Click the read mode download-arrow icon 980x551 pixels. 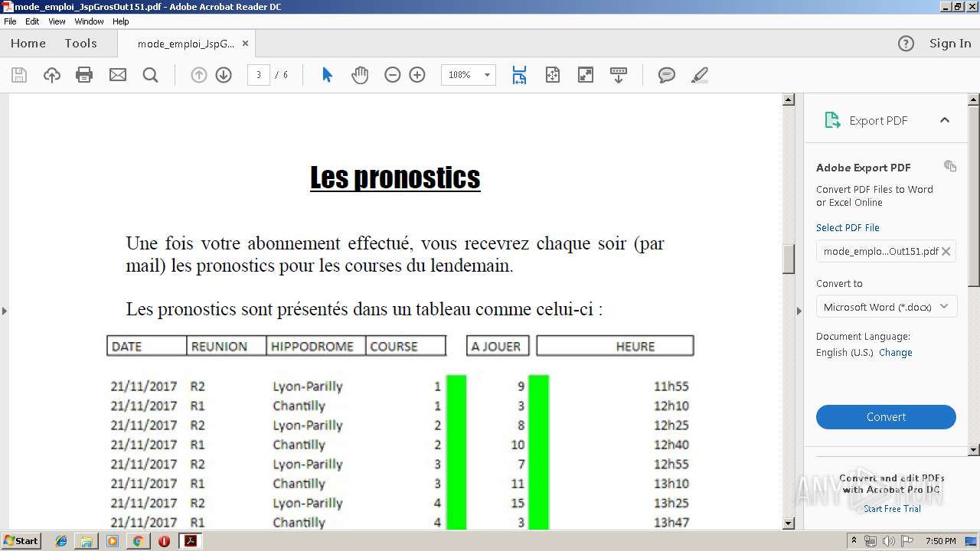(x=619, y=75)
